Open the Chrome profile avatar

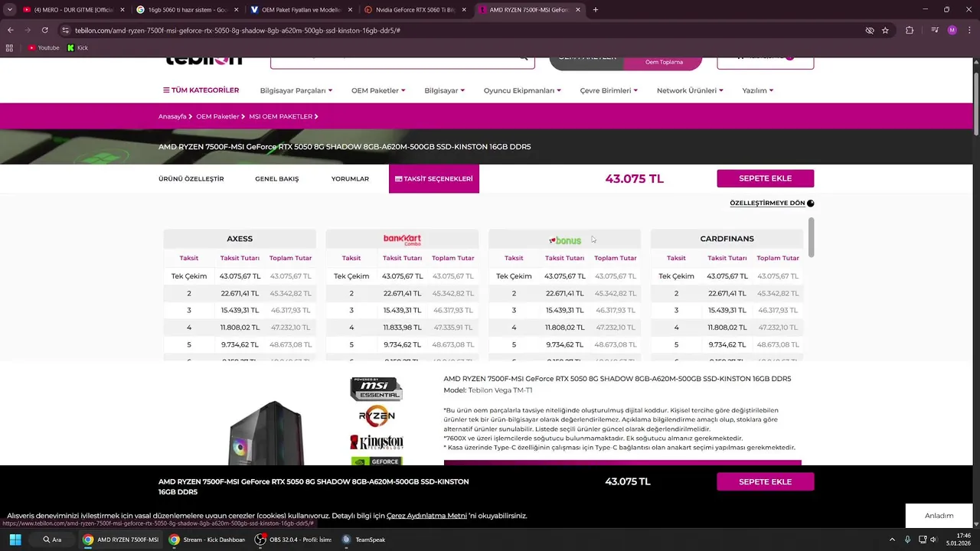tap(952, 30)
